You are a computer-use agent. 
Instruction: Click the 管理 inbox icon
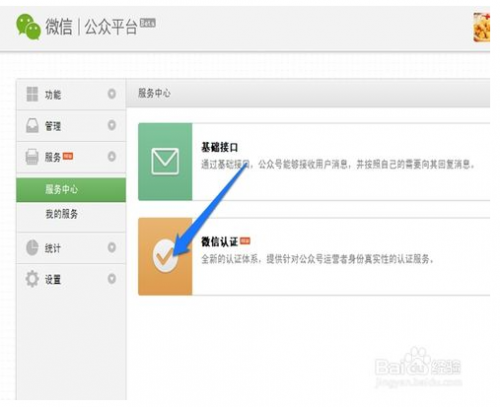[x=32, y=125]
